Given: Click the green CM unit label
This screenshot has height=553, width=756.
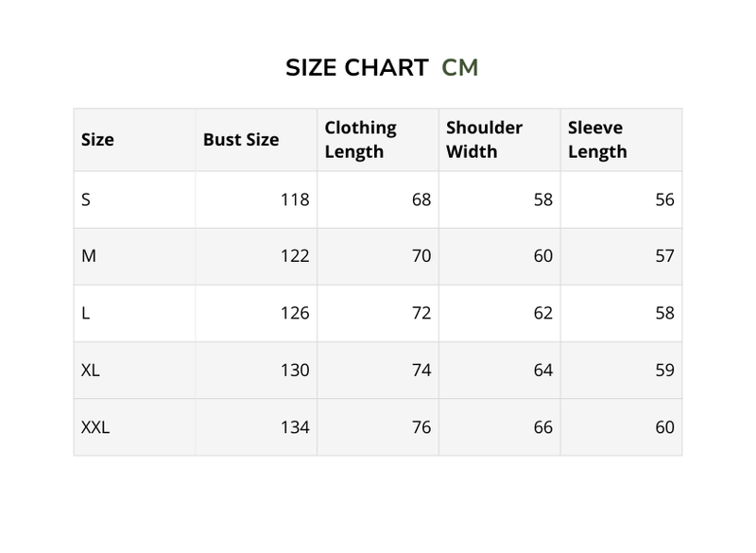Looking at the screenshot, I should coord(460,68).
